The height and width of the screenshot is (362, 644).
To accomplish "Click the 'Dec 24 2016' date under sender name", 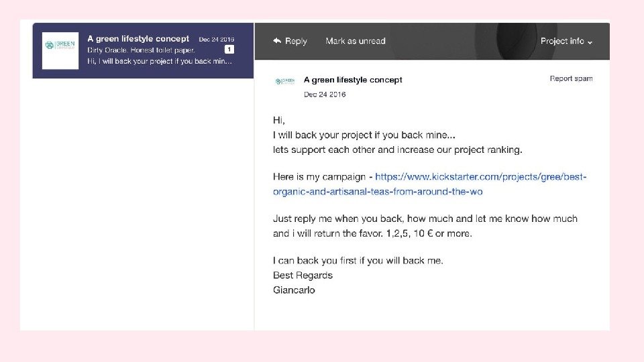I will (325, 95).
